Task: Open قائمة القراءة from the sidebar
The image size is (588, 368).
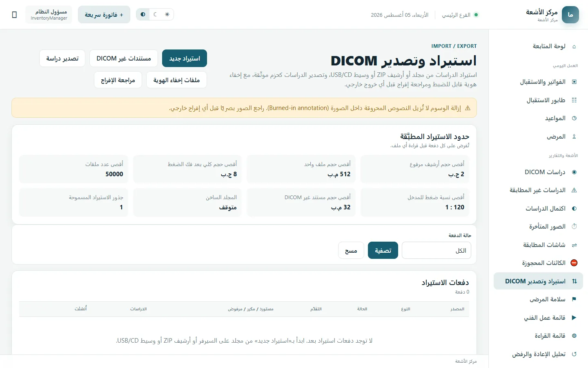Action: pyautogui.click(x=538, y=336)
